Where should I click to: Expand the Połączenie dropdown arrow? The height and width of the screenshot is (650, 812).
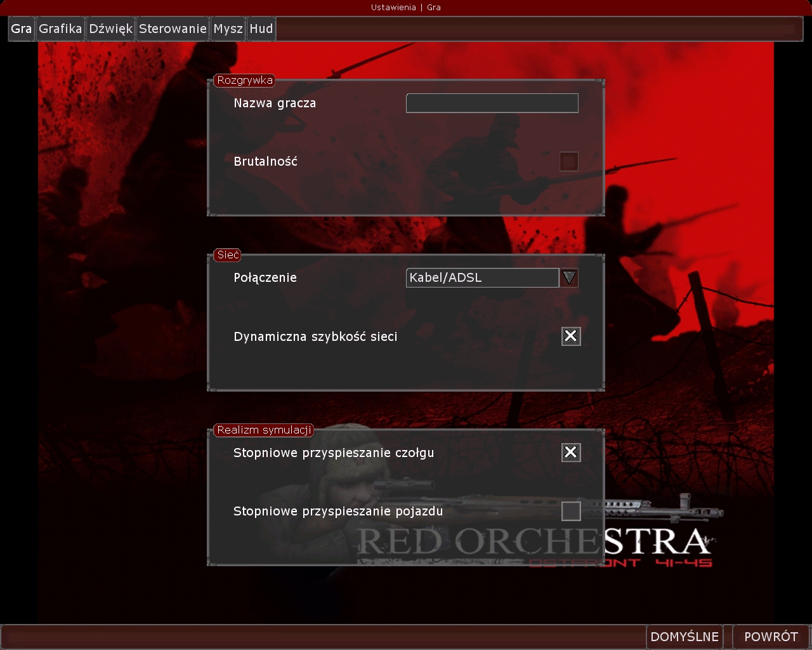[x=569, y=277]
